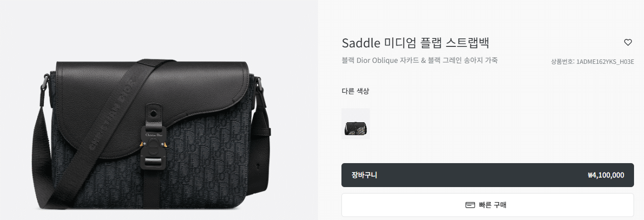
Task: Click the 빠른 구매 quick purchase button
Action: pyautogui.click(x=487, y=205)
